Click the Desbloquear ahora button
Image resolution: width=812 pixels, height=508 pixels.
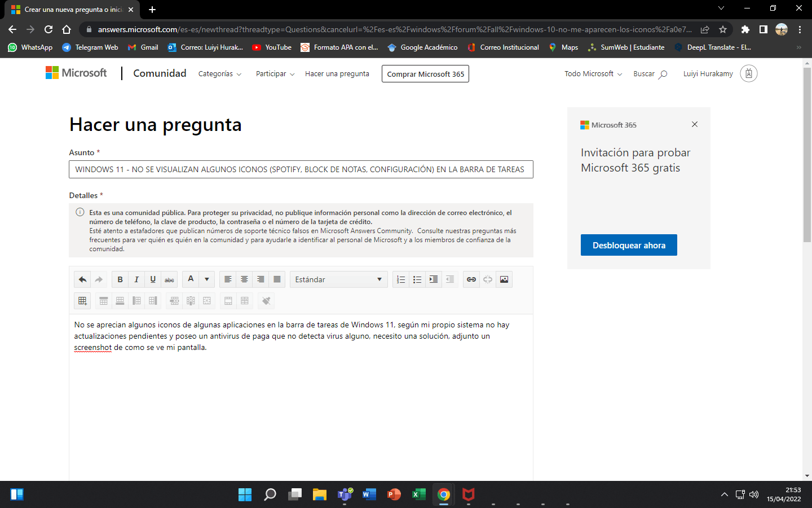tap(629, 245)
